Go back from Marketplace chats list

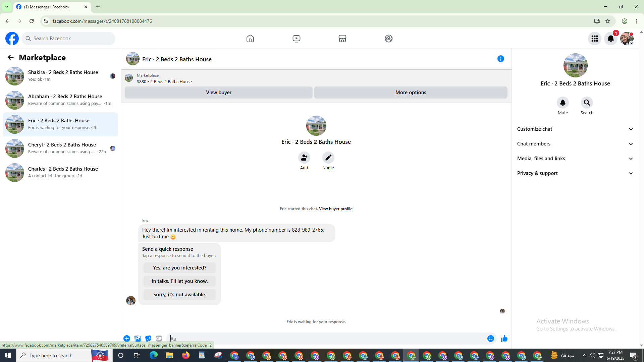pyautogui.click(x=11, y=58)
